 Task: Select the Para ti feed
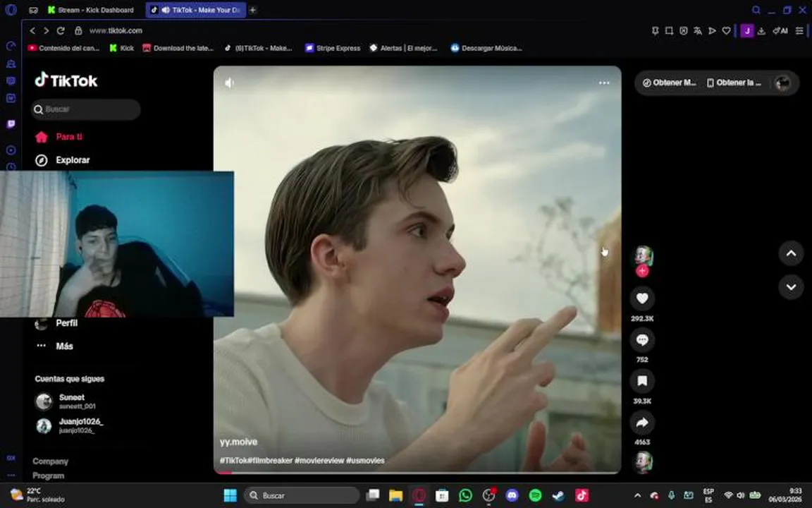[x=59, y=137]
